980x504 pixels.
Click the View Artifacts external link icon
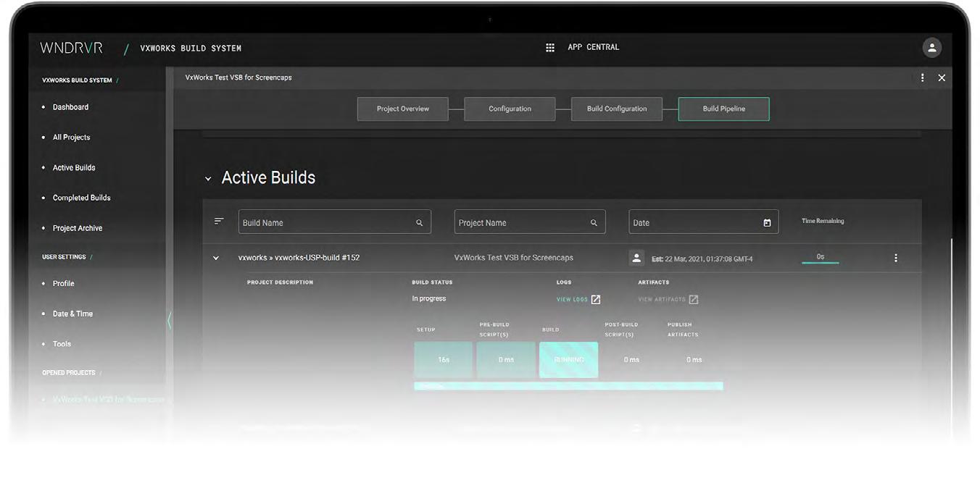click(x=693, y=299)
